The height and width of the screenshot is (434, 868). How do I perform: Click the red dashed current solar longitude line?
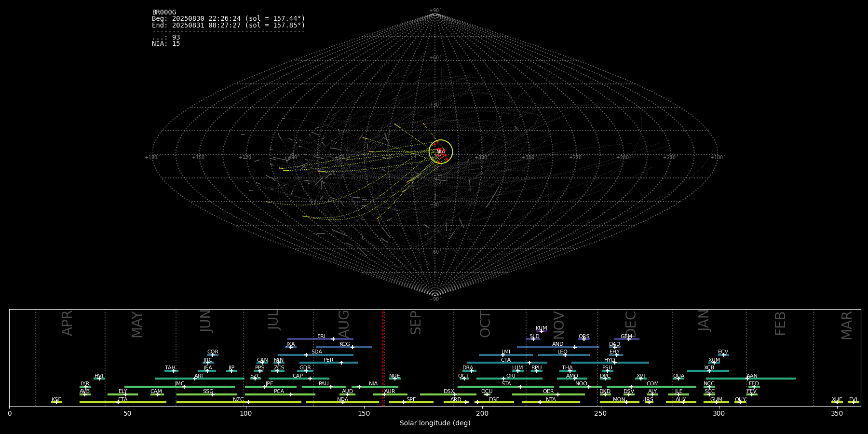383,357
